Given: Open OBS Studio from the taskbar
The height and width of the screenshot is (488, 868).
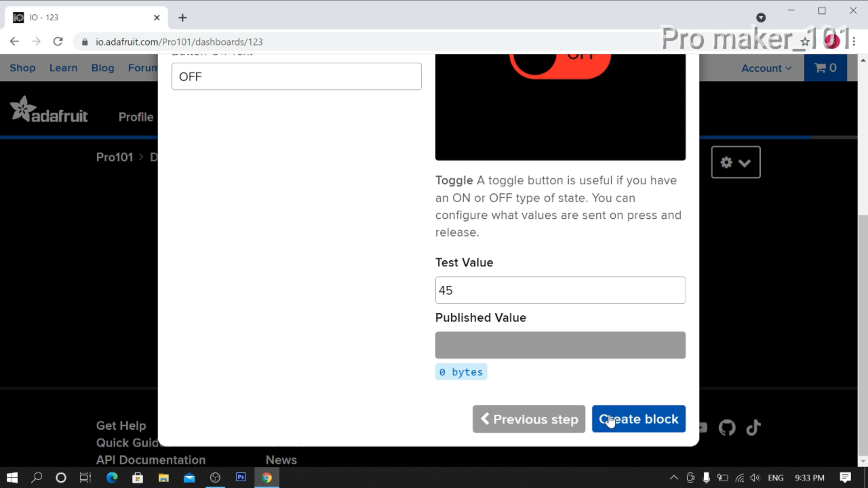Looking at the screenshot, I should [x=215, y=478].
